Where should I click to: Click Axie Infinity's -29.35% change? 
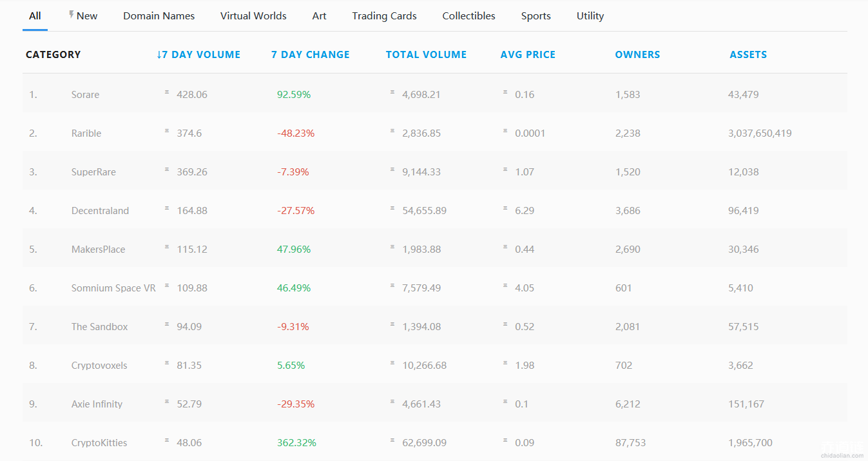[x=296, y=404]
